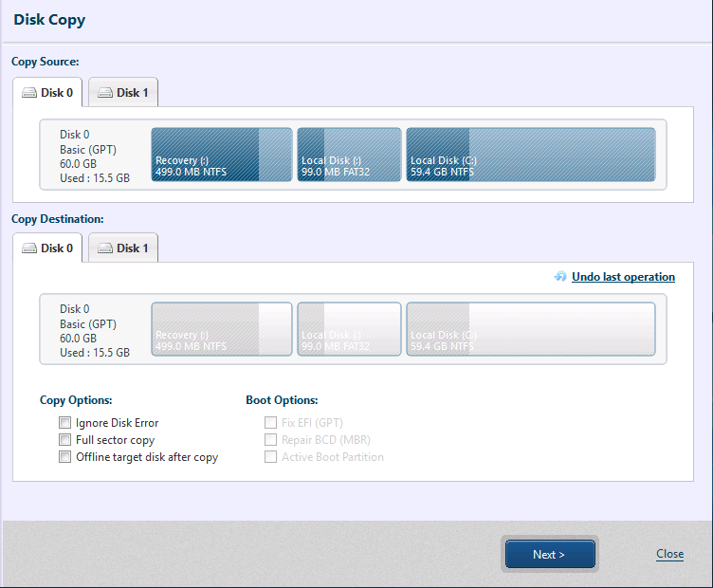Click the disk icon on destination Disk 0 tab

(29, 248)
